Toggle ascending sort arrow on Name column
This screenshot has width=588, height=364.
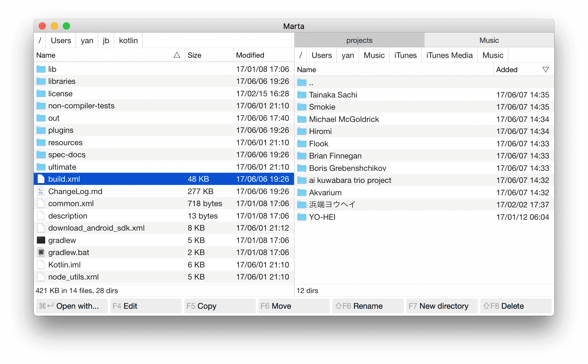pyautogui.click(x=177, y=55)
